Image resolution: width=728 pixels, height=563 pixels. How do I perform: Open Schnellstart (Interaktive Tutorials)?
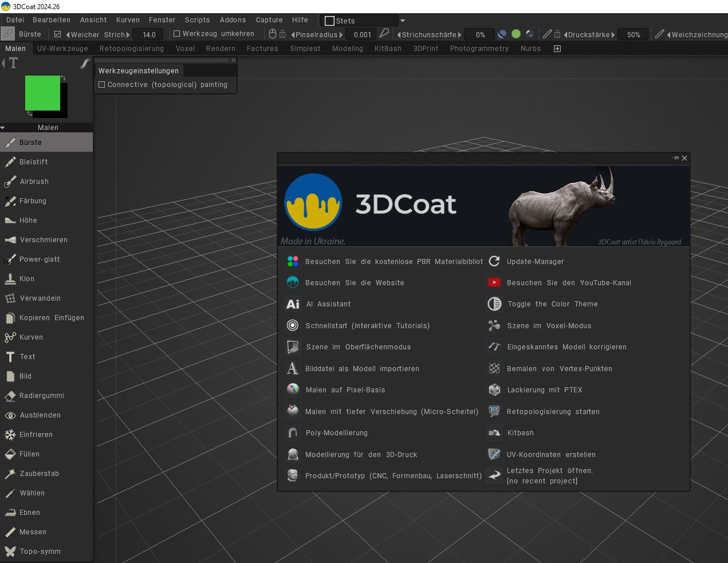(368, 326)
